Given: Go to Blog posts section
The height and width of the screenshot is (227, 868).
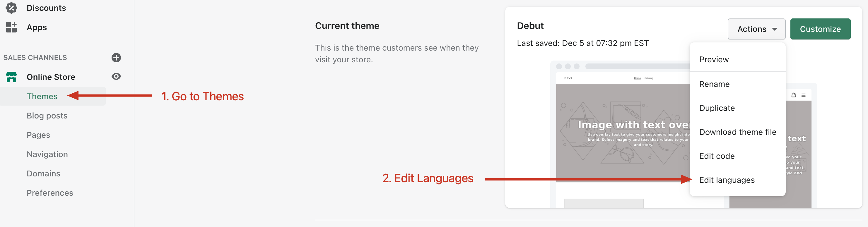Looking at the screenshot, I should point(47,116).
